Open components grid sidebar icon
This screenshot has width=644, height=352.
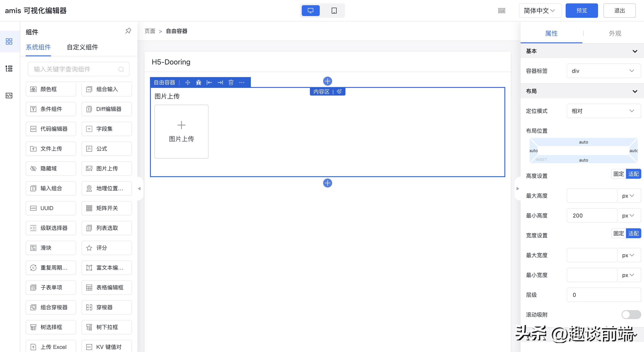tap(9, 41)
